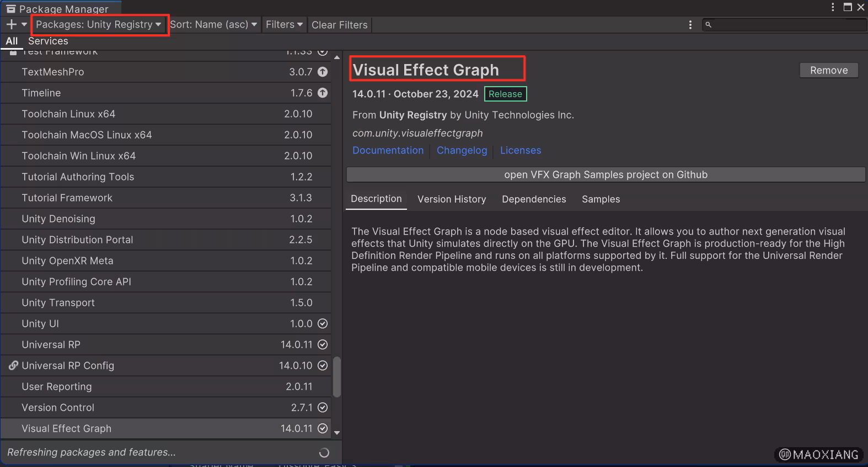Click open VFX Graph Samples project on Github
The image size is (868, 467).
point(606,174)
